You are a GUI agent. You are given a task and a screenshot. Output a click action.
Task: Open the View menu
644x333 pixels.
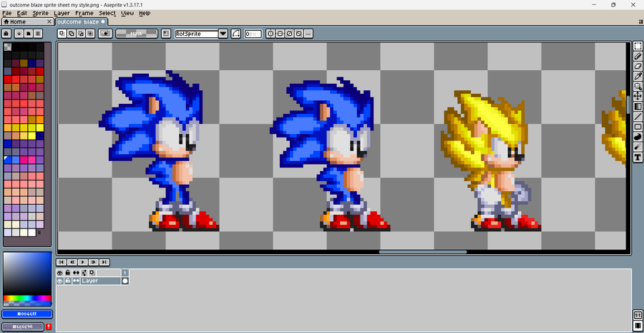point(127,13)
